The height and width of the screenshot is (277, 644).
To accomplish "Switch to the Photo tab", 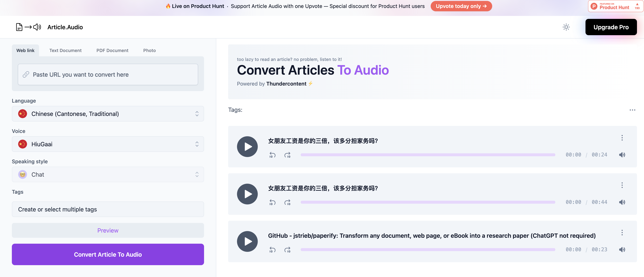I will [149, 51].
